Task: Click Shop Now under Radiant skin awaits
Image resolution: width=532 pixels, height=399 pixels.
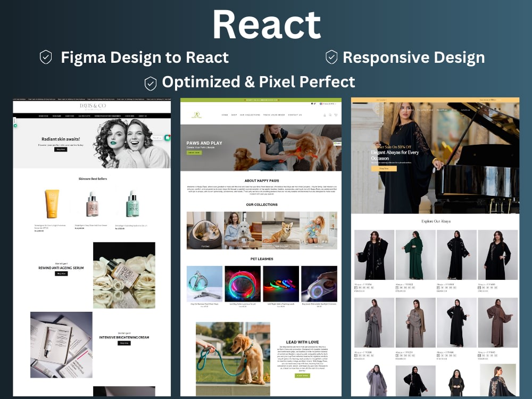Action: click(61, 149)
